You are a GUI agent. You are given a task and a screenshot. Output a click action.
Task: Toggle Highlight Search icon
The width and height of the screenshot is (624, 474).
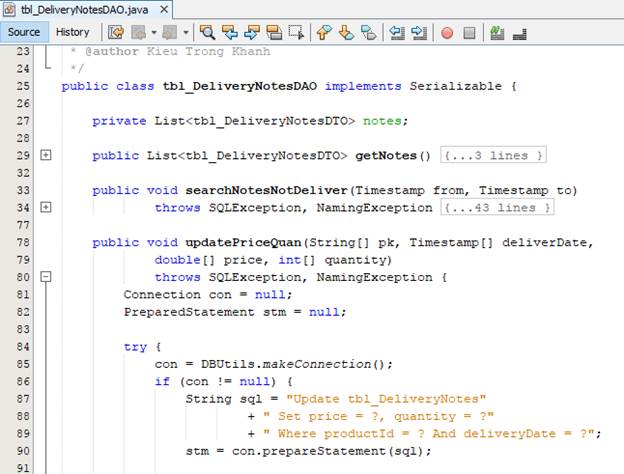coord(274,32)
